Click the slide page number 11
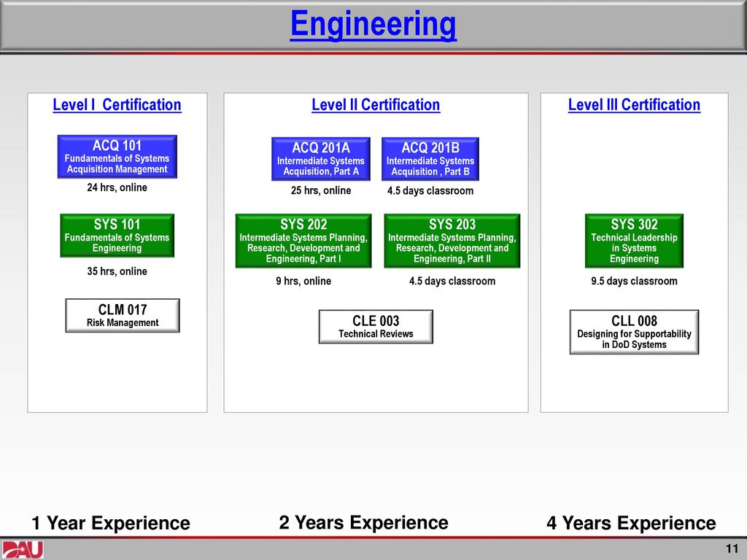Viewport: 747px width, 560px height. tap(732, 548)
